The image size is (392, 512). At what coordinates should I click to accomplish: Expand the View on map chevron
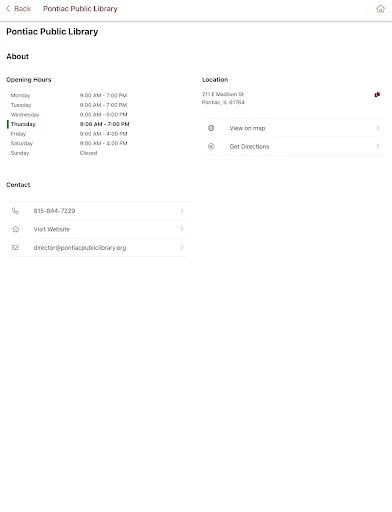point(378,128)
